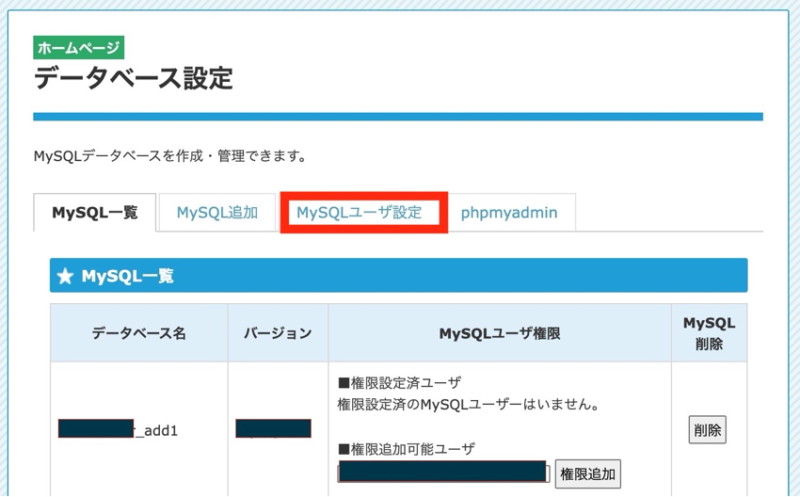
Task: Click the ■権限追加可能ユーザ label
Action: [x=406, y=449]
